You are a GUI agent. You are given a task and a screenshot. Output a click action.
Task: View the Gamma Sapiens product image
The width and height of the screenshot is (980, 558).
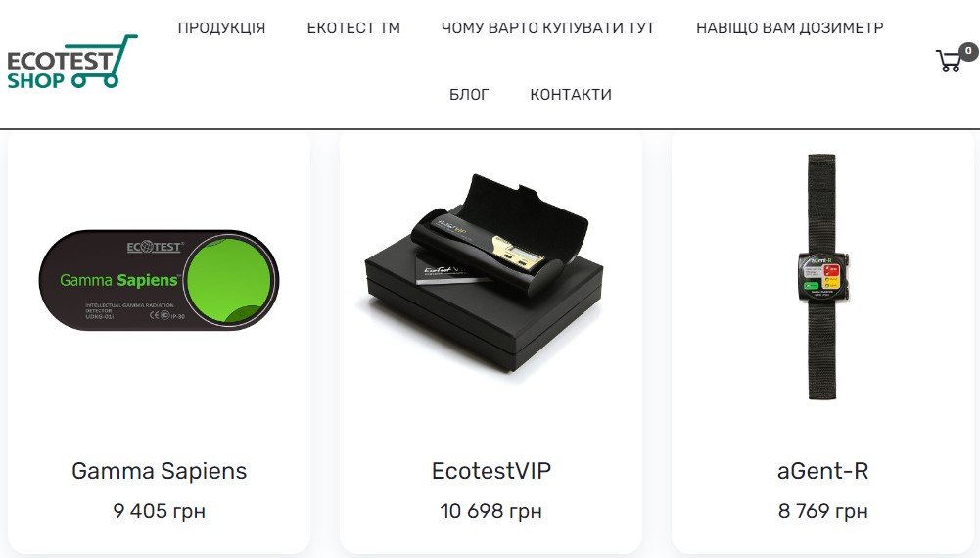point(160,280)
